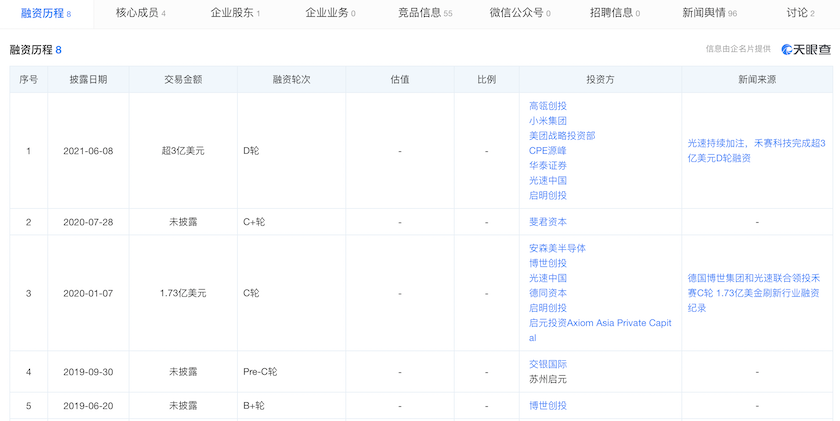
Task: Open 启明创投 link in D轮 row
Action: (x=548, y=196)
